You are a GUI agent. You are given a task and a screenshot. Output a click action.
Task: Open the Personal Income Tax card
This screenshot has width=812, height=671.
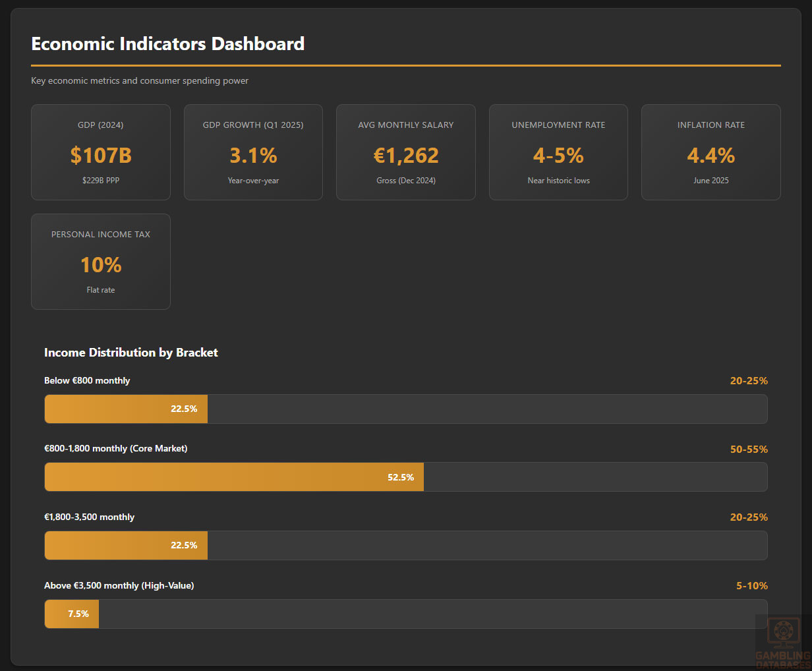(101, 262)
